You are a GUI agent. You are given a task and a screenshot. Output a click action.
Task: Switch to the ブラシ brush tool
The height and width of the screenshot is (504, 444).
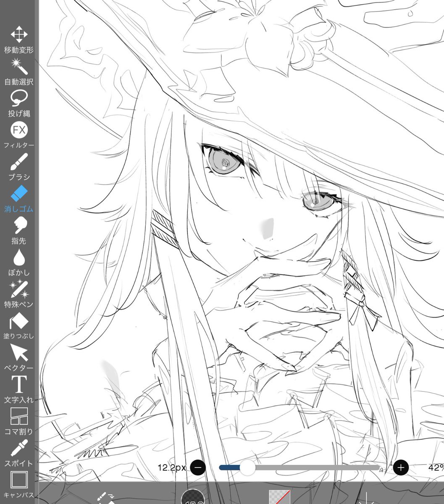click(19, 167)
